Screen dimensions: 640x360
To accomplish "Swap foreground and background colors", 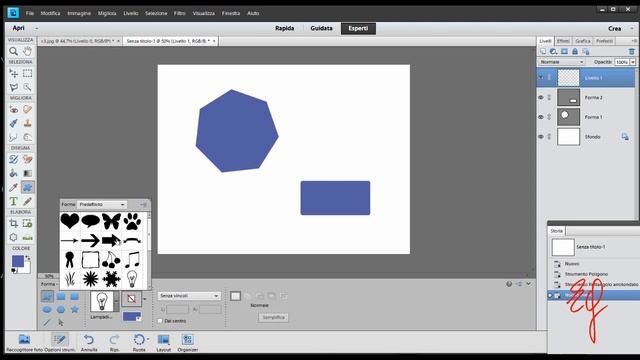I will 28,258.
